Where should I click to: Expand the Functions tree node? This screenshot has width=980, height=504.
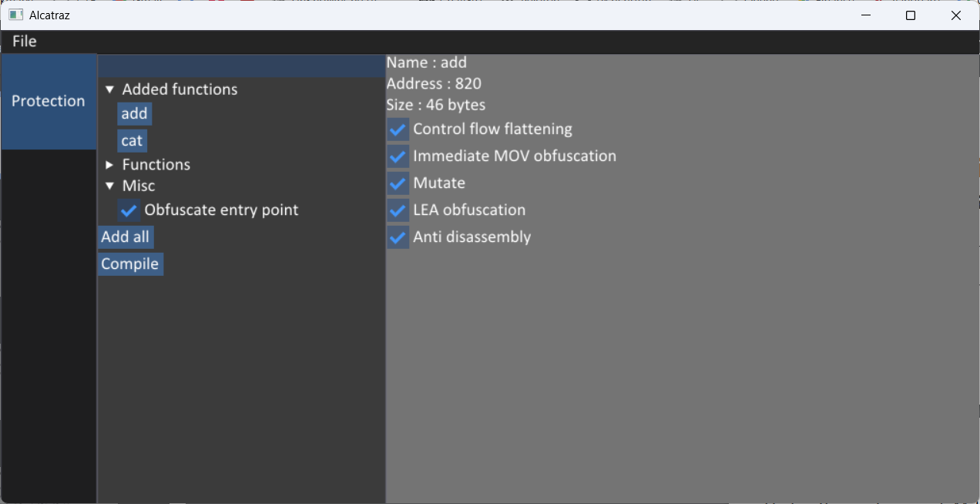(109, 165)
